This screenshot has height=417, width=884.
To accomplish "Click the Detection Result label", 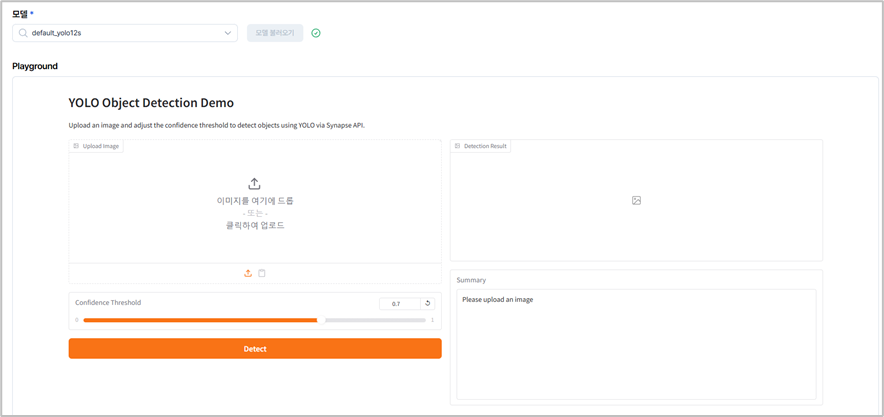I will coord(480,146).
